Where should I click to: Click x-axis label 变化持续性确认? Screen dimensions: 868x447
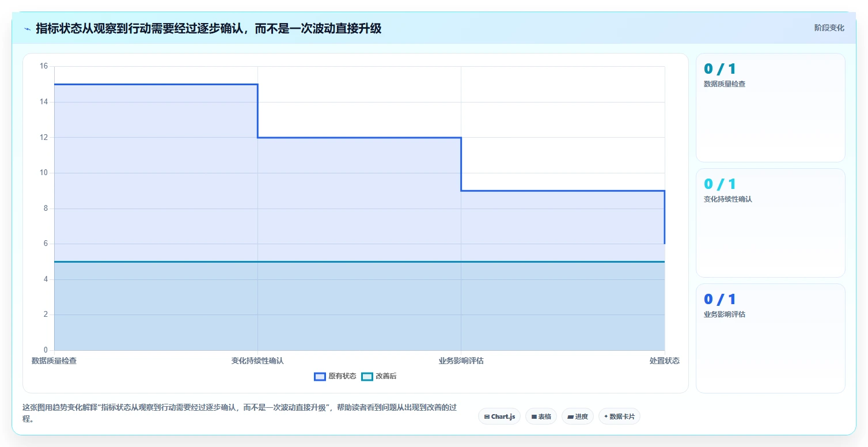pyautogui.click(x=257, y=361)
